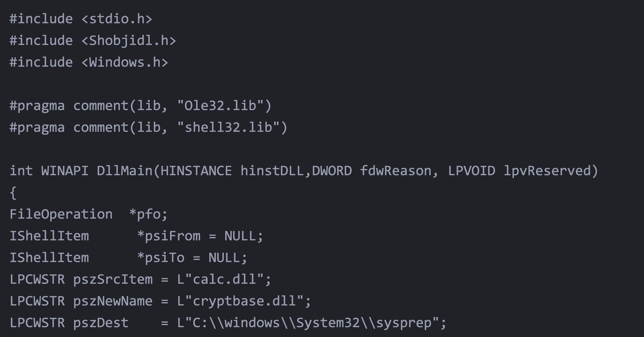Click the Windows.h include line
This screenshot has width=644, height=337.
point(89,62)
